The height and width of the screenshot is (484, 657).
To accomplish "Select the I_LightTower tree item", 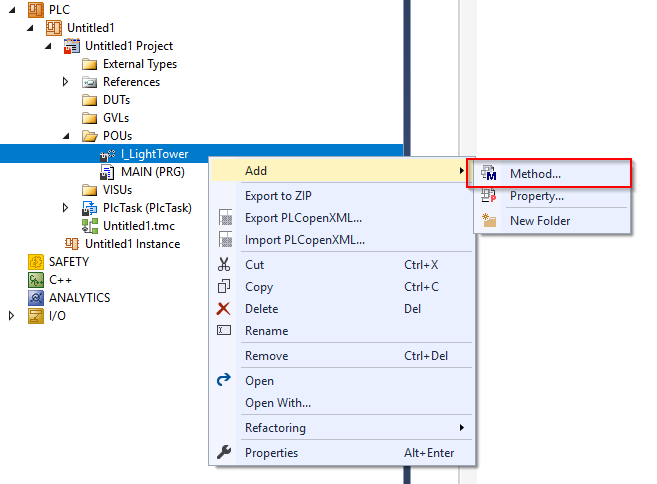I will [154, 154].
